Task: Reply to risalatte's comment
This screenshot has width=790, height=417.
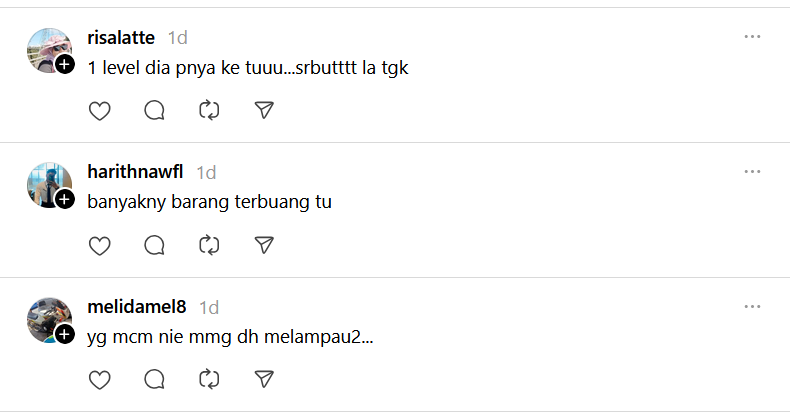Action: pyautogui.click(x=154, y=111)
